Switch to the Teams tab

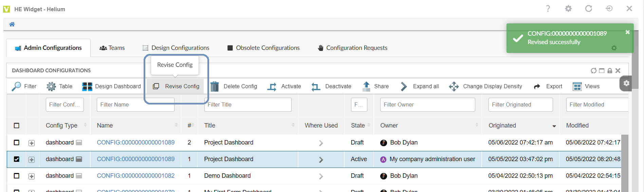tap(112, 48)
